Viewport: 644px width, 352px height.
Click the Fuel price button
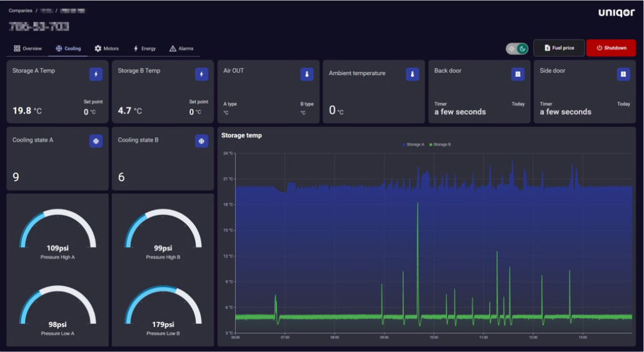tap(559, 48)
